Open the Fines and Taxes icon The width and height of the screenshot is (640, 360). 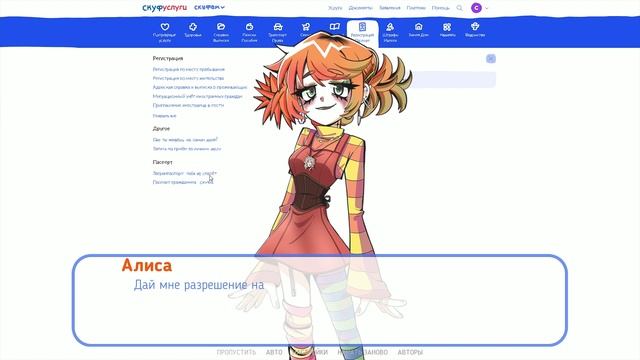click(390, 27)
